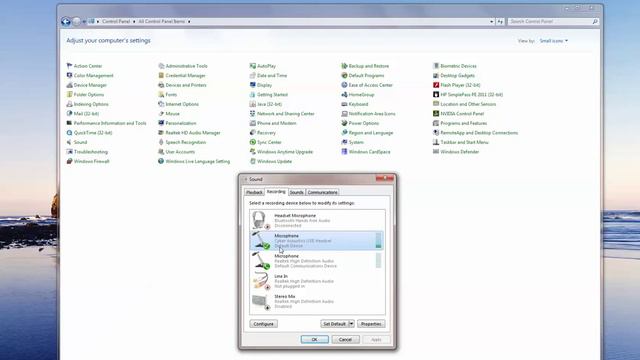This screenshot has width=640, height=360.
Task: Open NVIDIA Control Panel icon
Action: [436, 113]
